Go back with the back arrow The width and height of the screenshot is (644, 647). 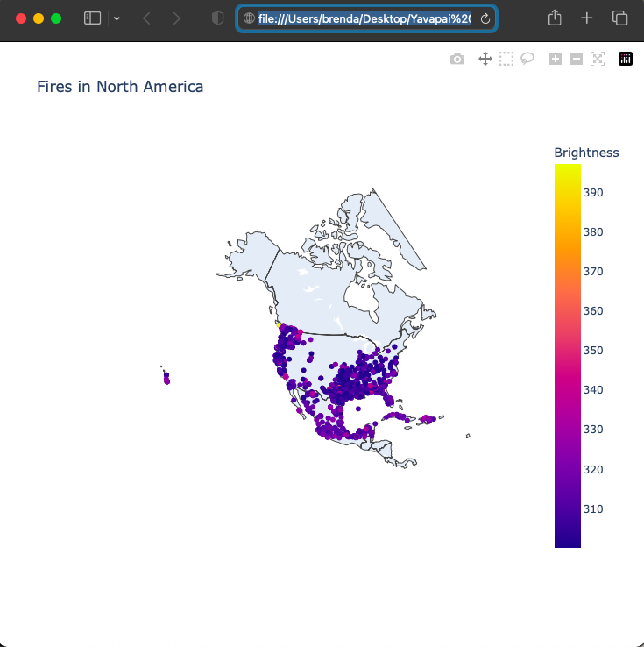tap(146, 18)
